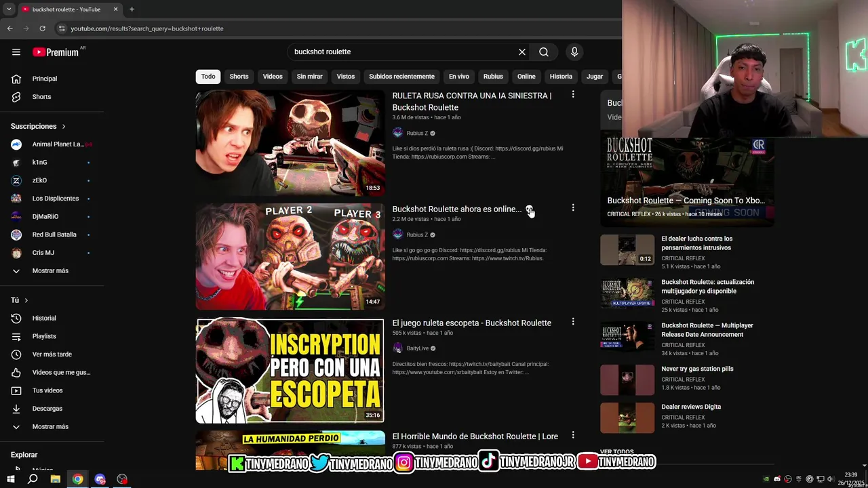The image size is (868, 488).
Task: Go back in browser navigation
Action: click(x=9, y=28)
